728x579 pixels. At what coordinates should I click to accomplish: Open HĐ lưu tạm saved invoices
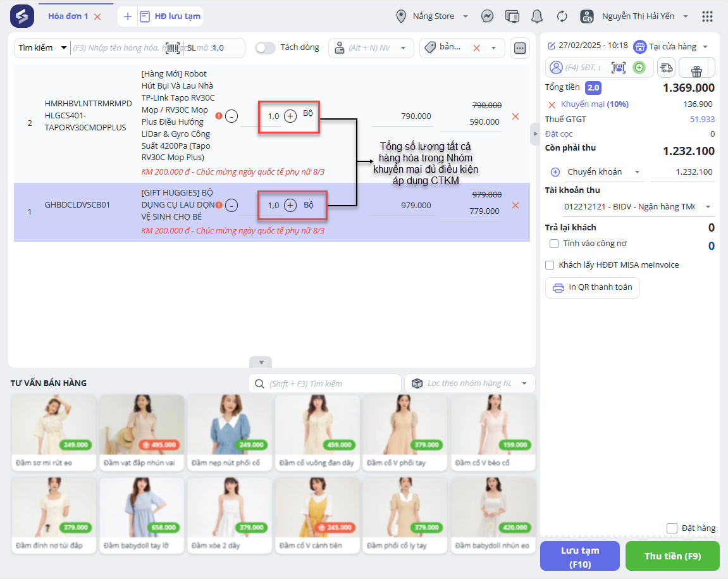tap(170, 16)
